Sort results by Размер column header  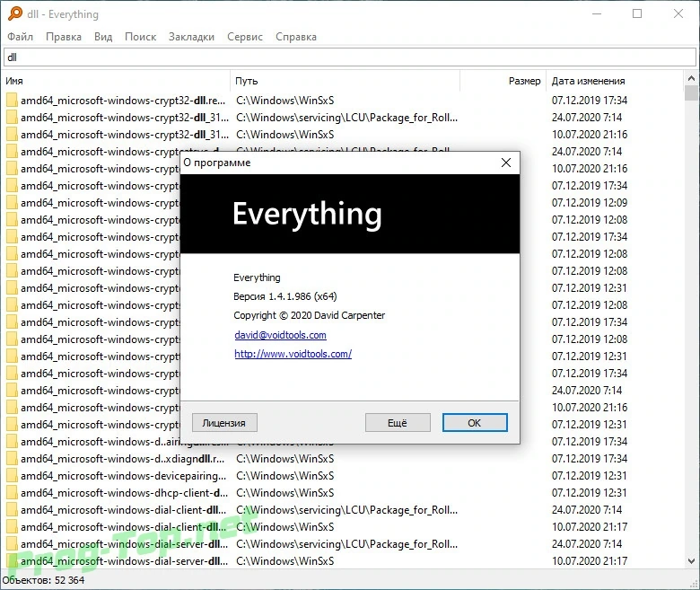coord(503,81)
